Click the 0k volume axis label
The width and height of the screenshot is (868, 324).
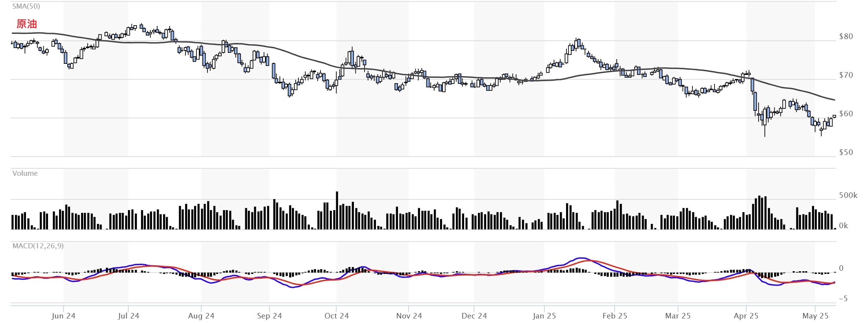[843, 225]
